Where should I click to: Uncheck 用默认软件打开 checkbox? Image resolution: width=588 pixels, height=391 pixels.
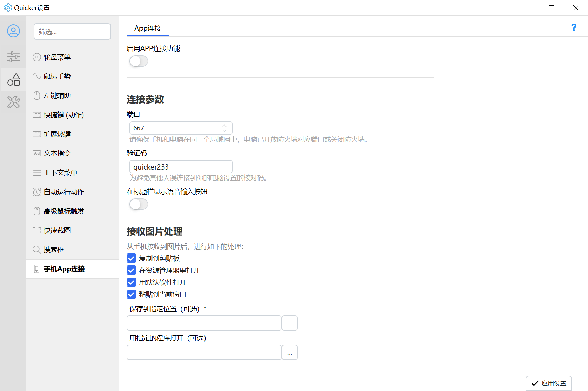pyautogui.click(x=131, y=282)
